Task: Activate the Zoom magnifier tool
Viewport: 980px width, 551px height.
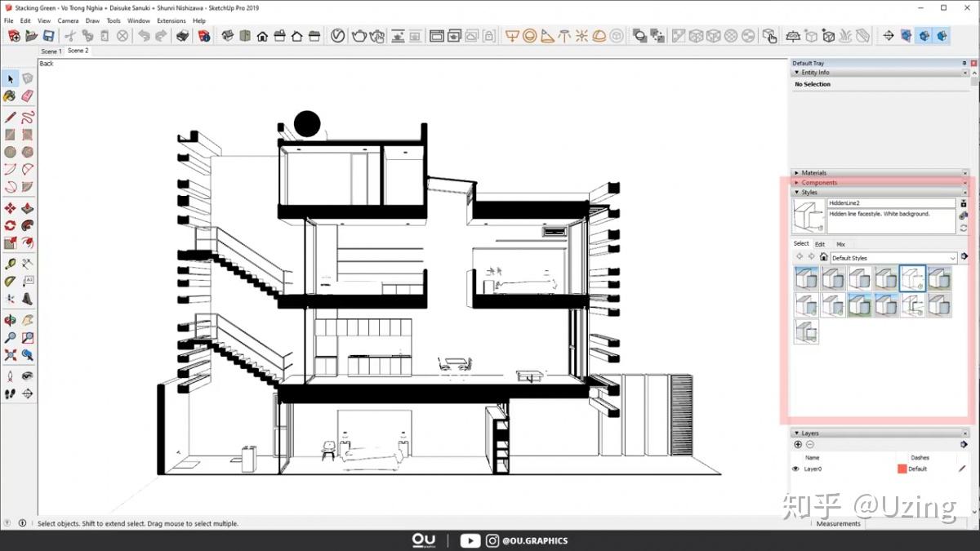Action: [10, 337]
